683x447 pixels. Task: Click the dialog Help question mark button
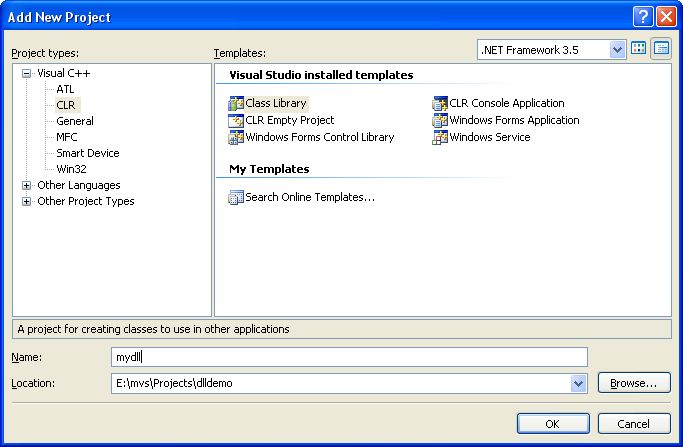pos(643,17)
